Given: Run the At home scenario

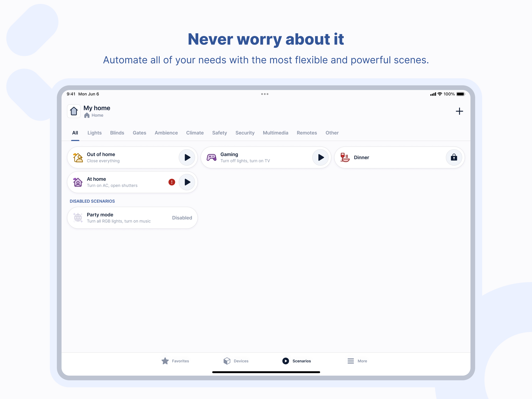Looking at the screenshot, I should [x=187, y=182].
